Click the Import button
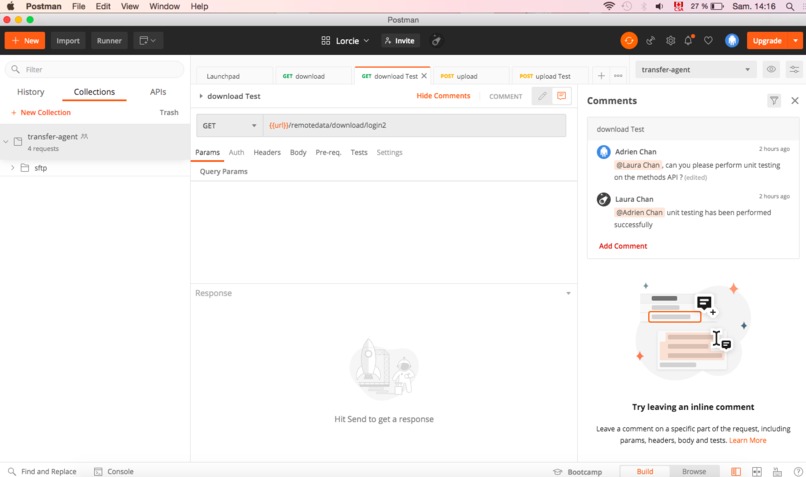Viewport: 806px width, 477px height. (68, 41)
